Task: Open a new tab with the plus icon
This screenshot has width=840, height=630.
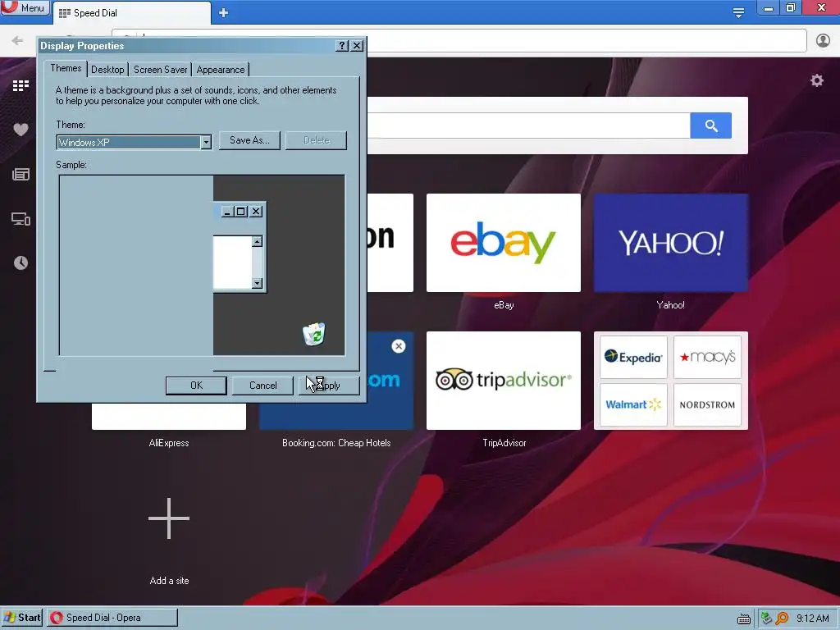Action: click(223, 13)
